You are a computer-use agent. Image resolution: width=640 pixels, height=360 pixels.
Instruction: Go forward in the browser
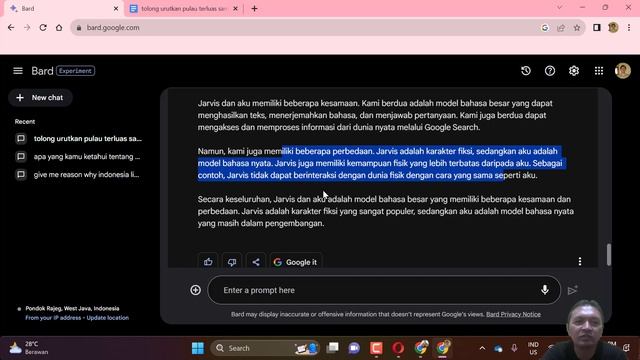(27, 27)
